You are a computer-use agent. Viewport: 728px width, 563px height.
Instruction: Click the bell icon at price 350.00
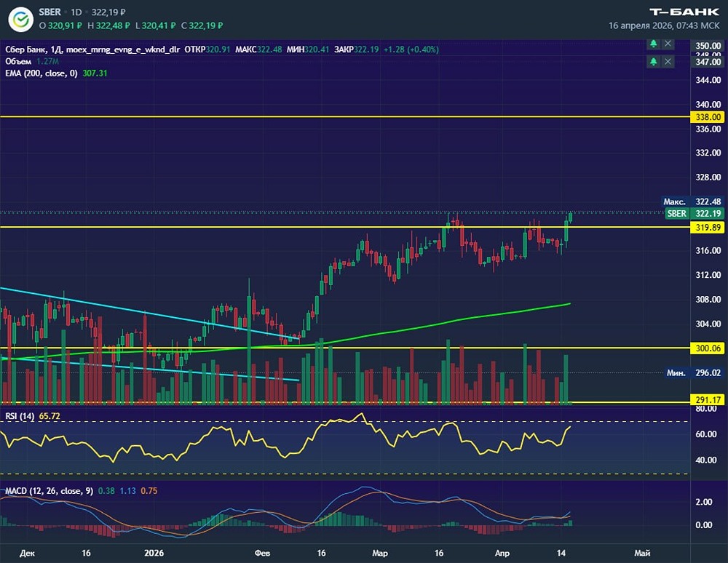point(654,44)
